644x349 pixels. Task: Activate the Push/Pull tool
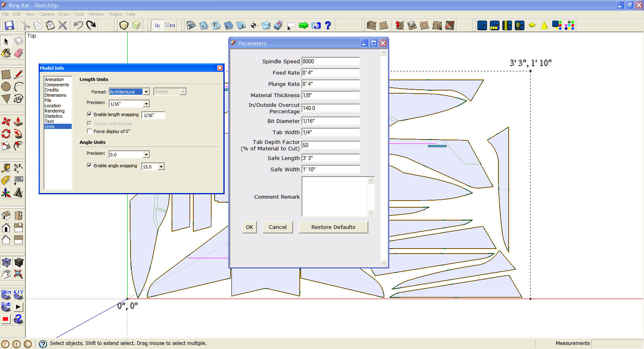click(x=19, y=121)
